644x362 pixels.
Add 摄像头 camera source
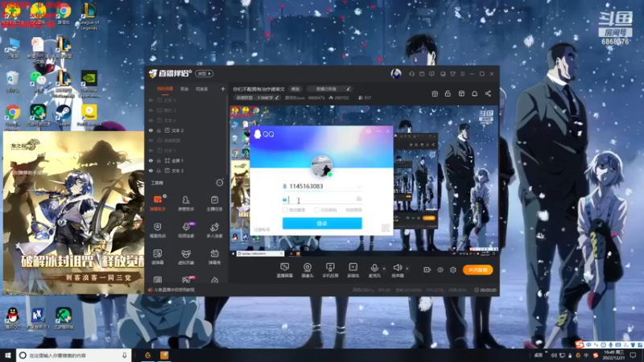tap(308, 270)
